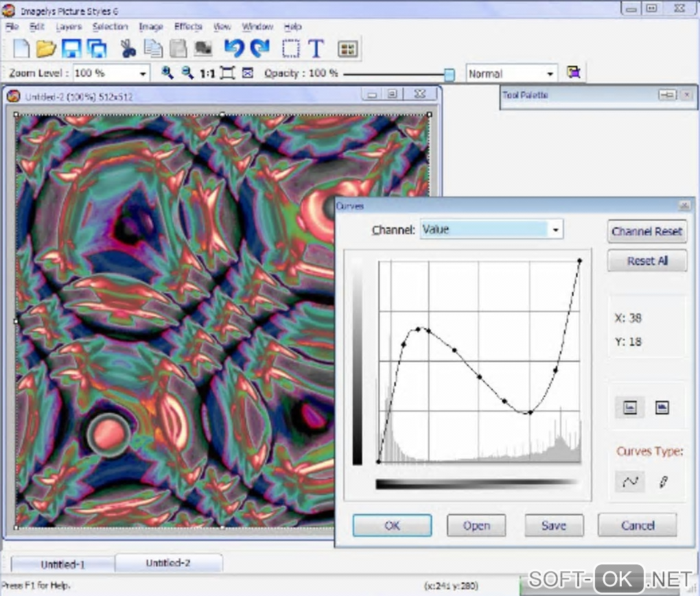Open the View menu
Viewport: 700px width, 596px height.
point(222,27)
